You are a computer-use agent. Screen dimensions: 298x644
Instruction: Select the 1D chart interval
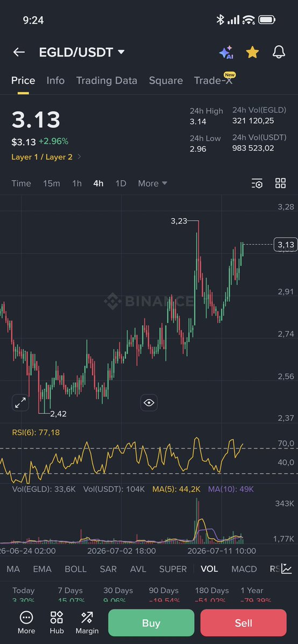point(120,184)
